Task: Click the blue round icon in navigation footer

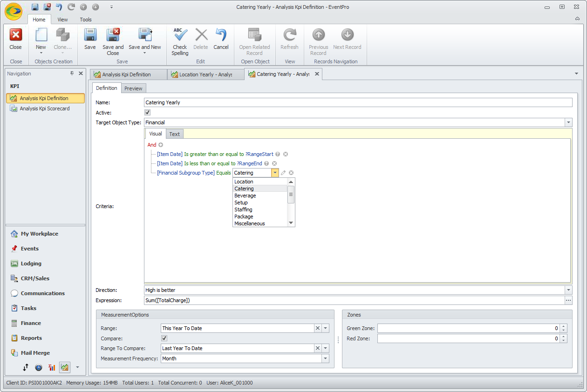Action: coord(39,367)
